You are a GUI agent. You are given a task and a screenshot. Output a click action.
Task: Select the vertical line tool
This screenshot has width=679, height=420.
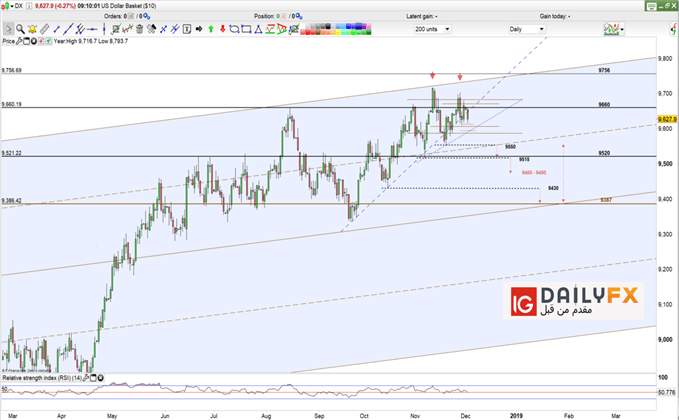(x=104, y=29)
